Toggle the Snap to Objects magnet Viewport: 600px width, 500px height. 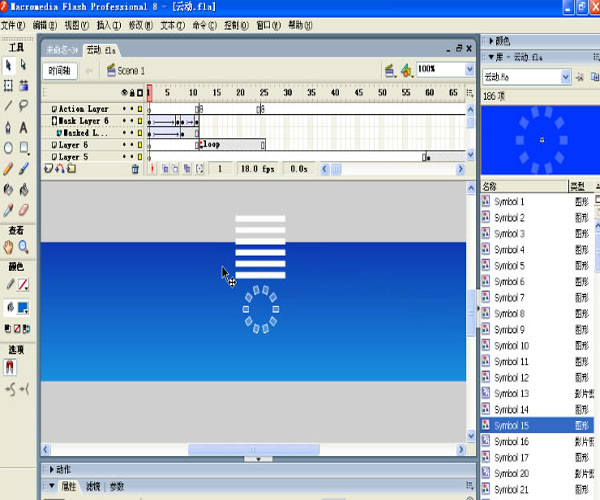(x=10, y=367)
